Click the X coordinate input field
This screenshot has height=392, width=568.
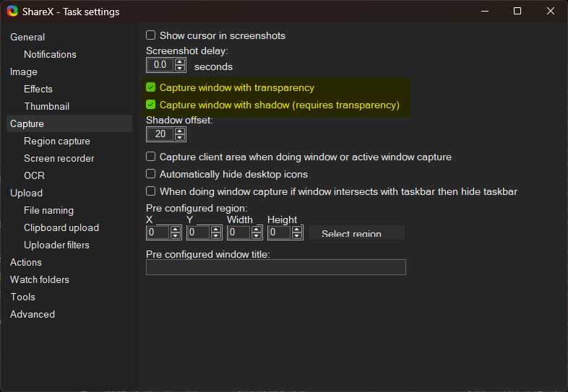[x=159, y=232]
